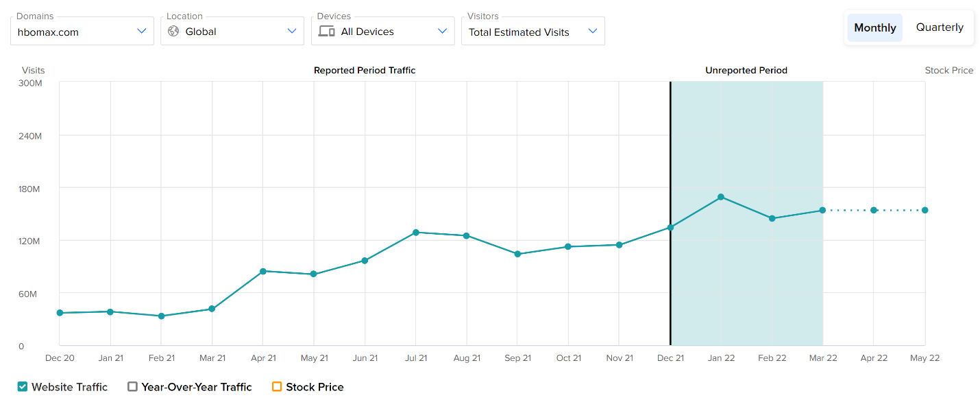The width and height of the screenshot is (980, 411).
Task: Click the Dec 20 starting data point
Action: (x=60, y=313)
